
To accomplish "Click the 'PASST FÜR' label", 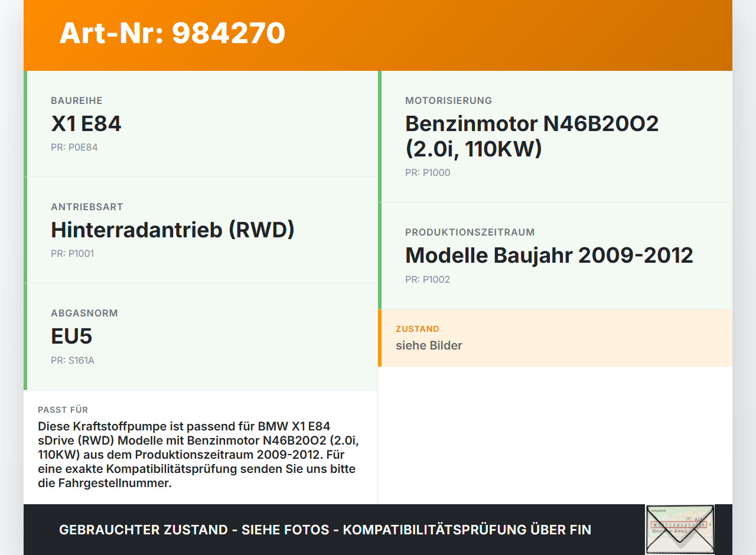I will (x=63, y=410).
